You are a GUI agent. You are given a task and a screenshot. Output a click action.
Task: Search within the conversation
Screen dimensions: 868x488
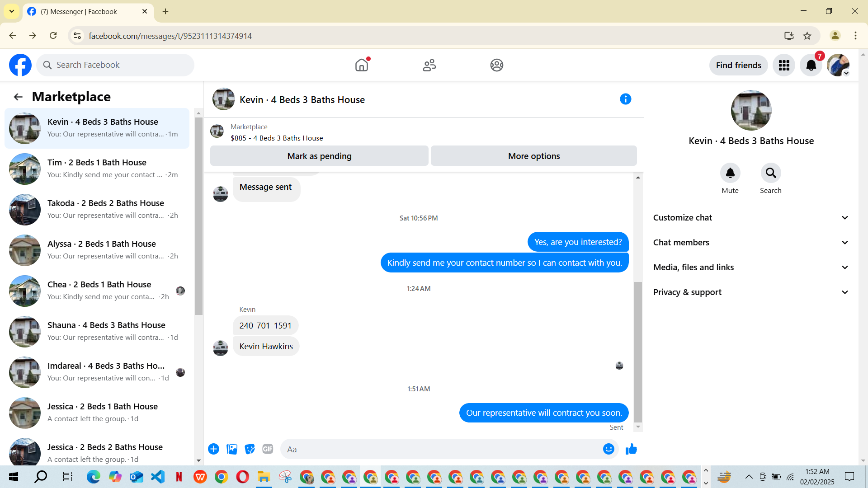[770, 173]
